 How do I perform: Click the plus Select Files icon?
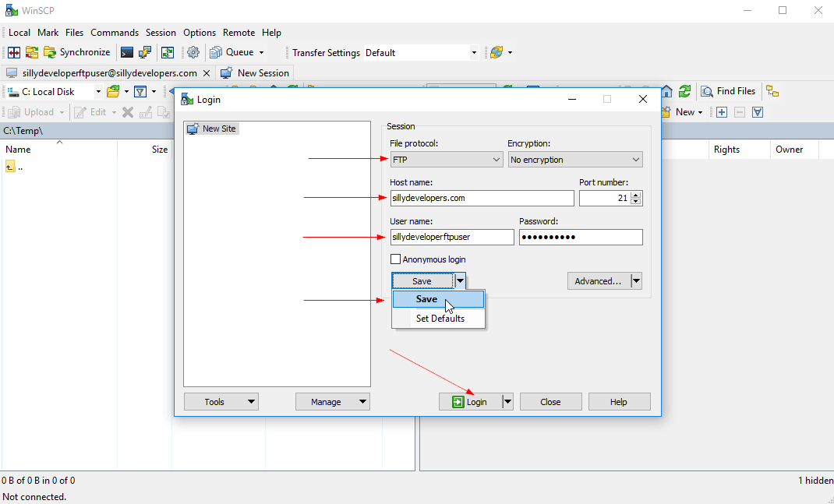[722, 112]
